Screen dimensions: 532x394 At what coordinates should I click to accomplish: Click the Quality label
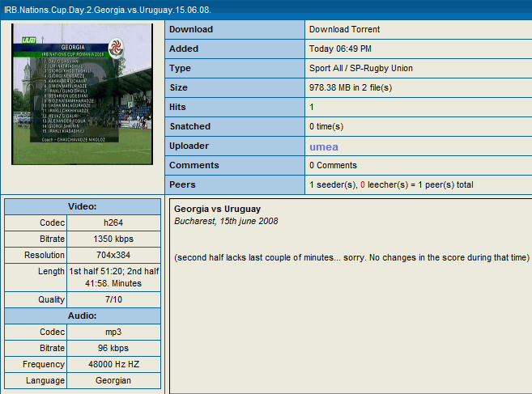(52, 299)
